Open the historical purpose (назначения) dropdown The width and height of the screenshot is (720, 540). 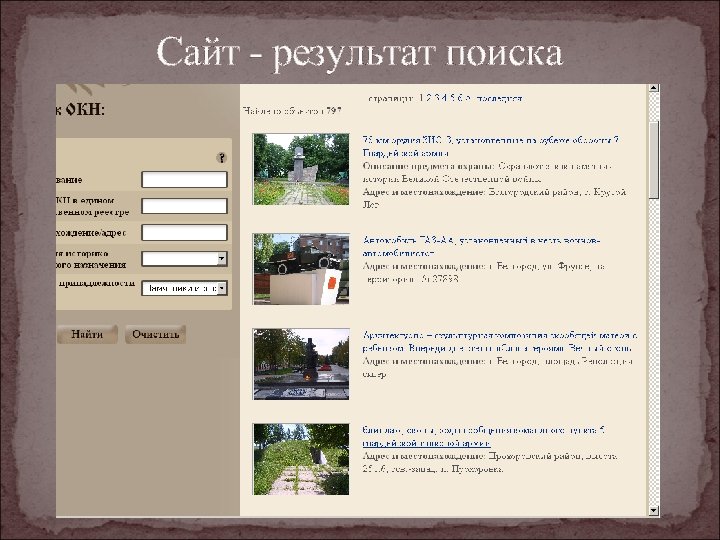[184, 259]
